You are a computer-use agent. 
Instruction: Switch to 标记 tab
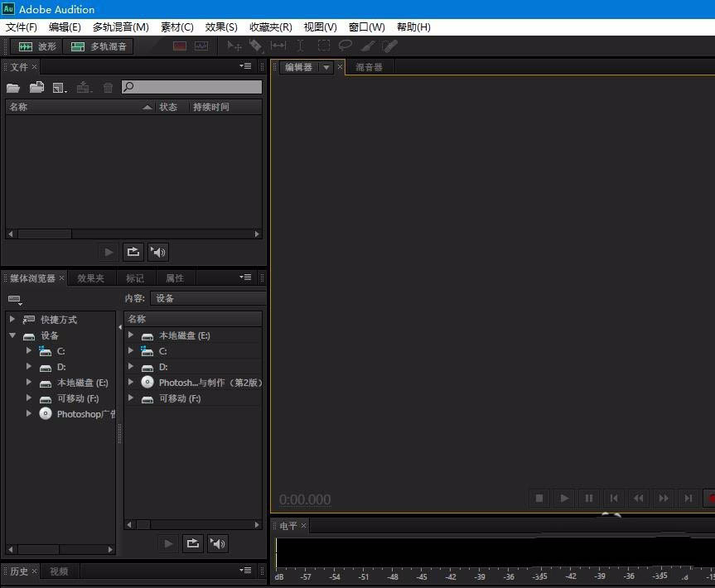tap(134, 278)
